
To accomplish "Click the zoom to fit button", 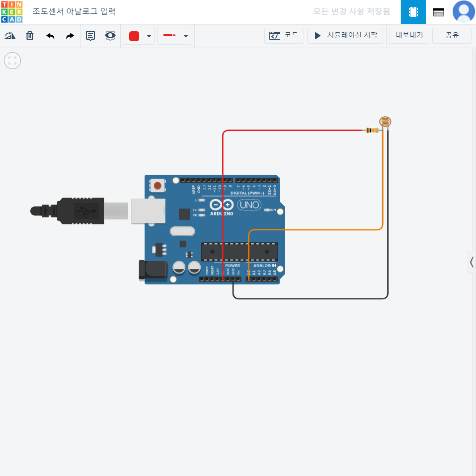I will [x=12, y=61].
